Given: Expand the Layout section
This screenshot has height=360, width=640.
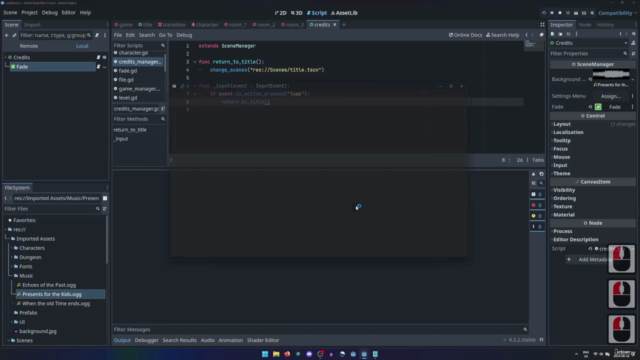Looking at the screenshot, I should [x=562, y=124].
